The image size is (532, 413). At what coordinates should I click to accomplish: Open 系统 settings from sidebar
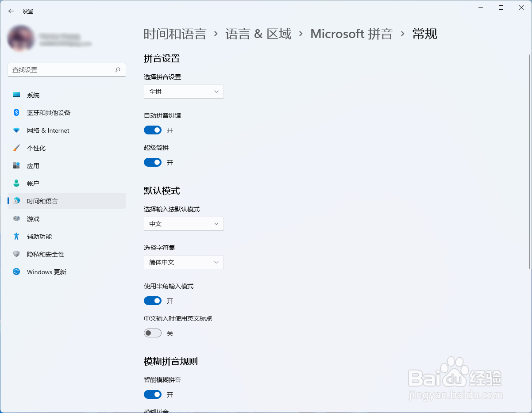(33, 95)
